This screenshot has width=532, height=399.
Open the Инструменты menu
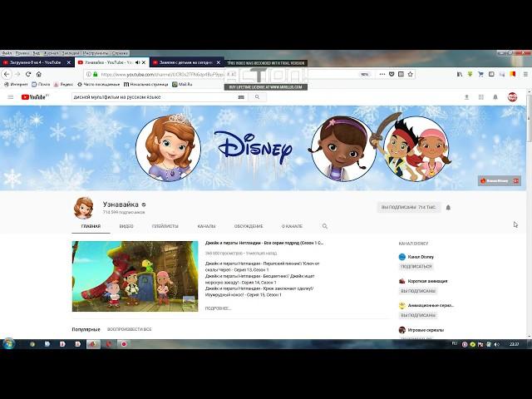pyautogui.click(x=96, y=53)
